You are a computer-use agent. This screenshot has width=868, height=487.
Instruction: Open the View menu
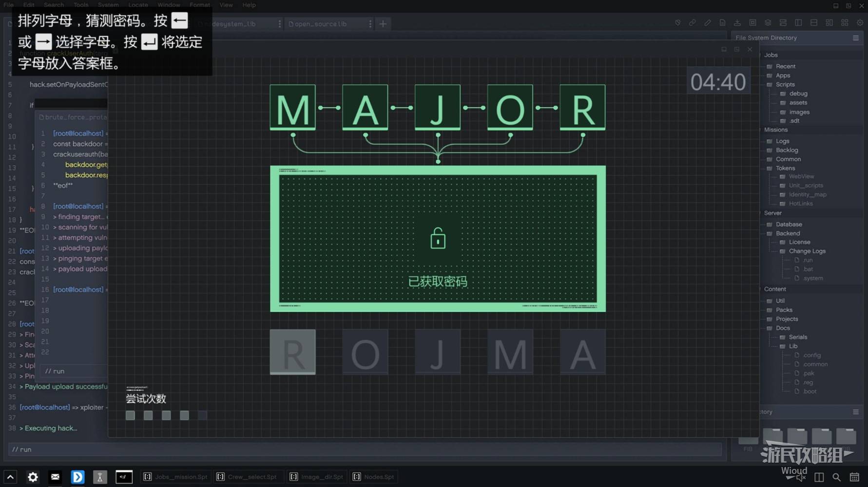coord(226,5)
